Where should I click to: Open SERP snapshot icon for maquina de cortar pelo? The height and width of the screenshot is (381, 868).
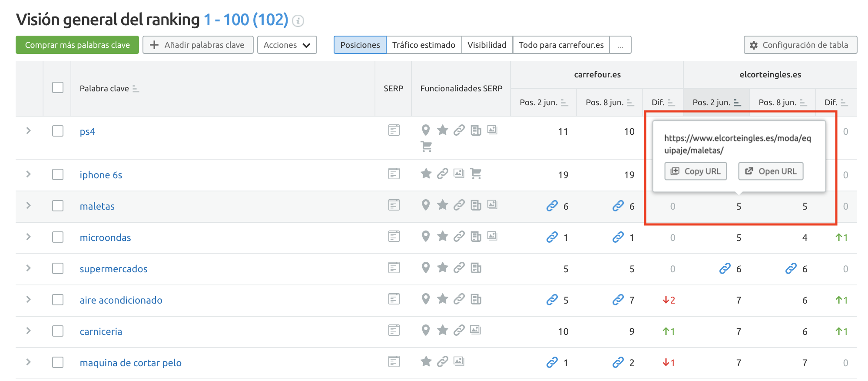click(394, 361)
